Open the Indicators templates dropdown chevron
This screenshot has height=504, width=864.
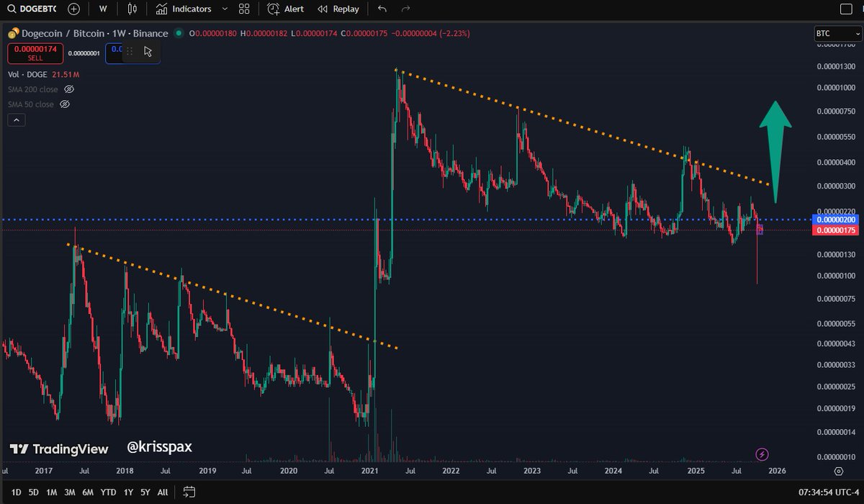coord(224,9)
